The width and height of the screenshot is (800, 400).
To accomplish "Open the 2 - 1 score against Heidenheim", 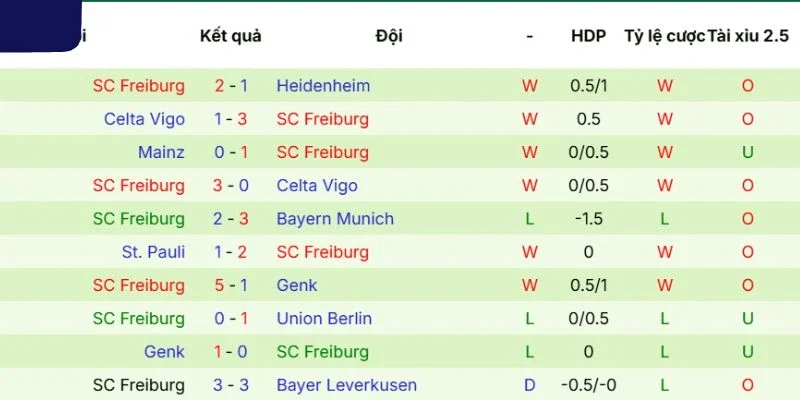I will pyautogui.click(x=231, y=86).
